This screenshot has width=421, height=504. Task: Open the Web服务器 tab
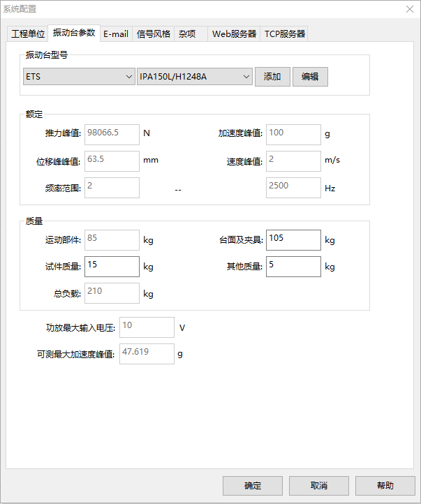234,34
